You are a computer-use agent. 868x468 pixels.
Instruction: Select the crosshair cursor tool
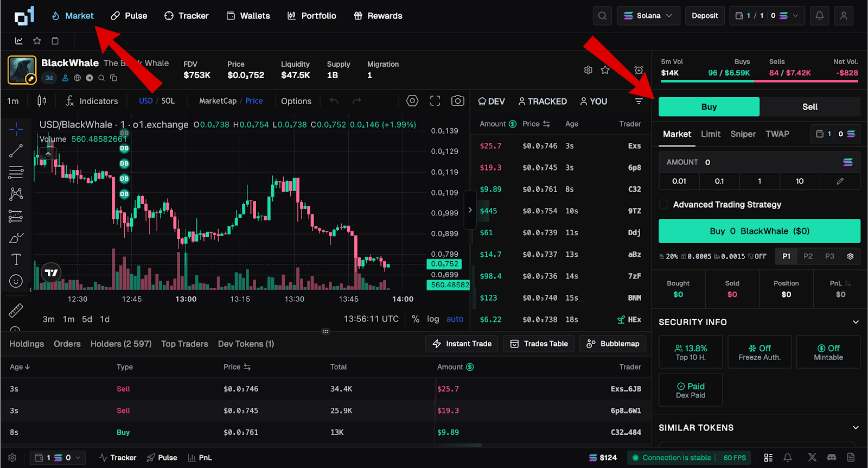click(16, 129)
